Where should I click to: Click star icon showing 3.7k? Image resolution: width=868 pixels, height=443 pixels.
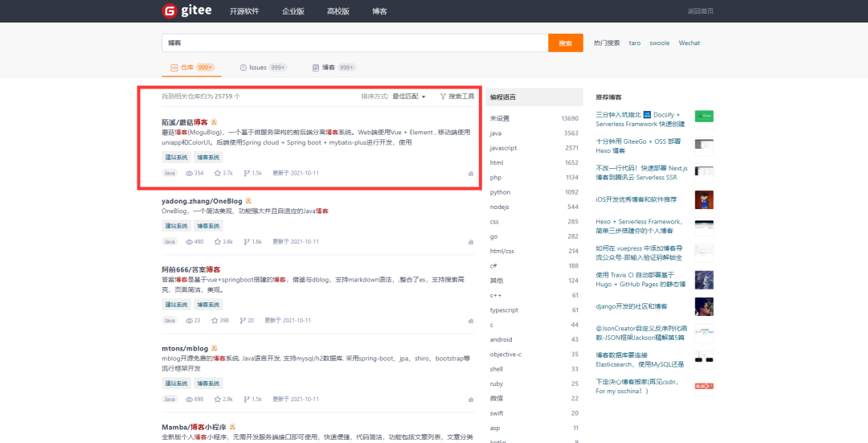(218, 174)
